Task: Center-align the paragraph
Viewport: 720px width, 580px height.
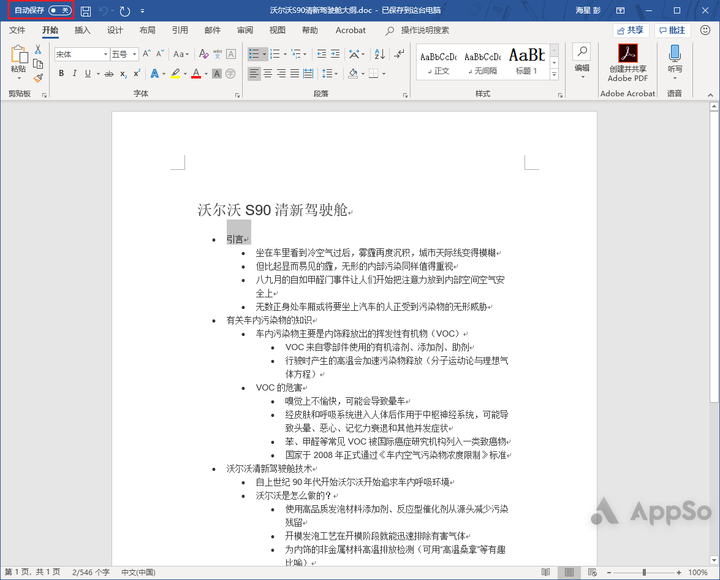Action: click(268, 73)
